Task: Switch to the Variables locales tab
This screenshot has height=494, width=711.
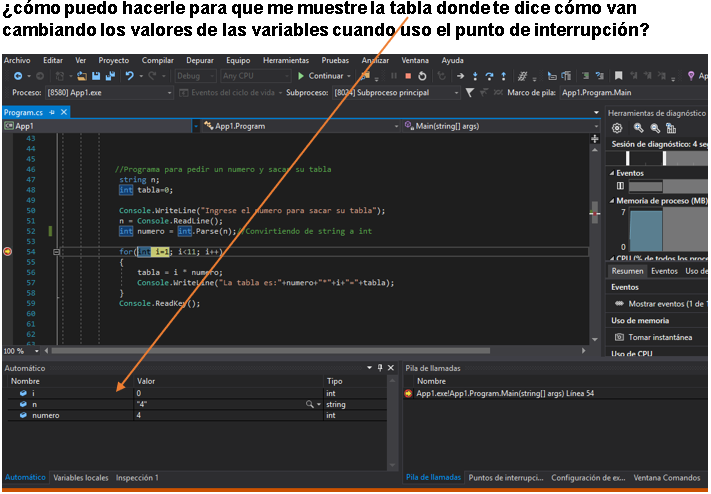Action: [x=81, y=478]
